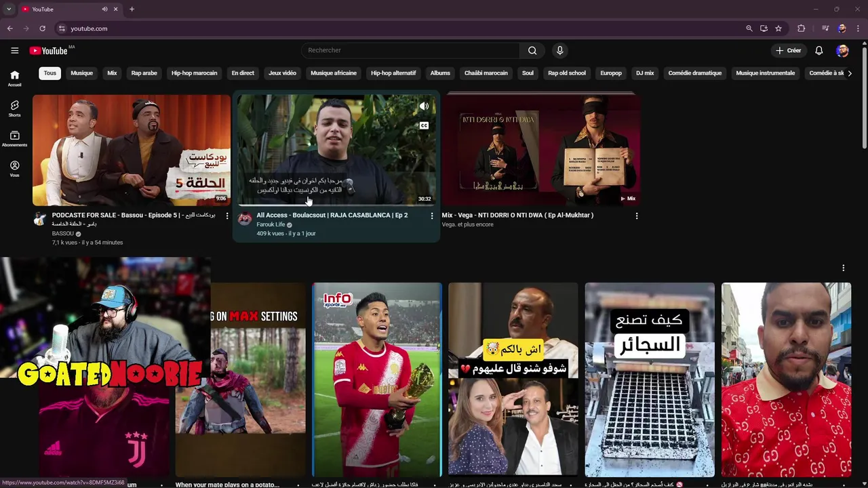
Task: Click the Créer button
Action: pyautogui.click(x=789, y=50)
